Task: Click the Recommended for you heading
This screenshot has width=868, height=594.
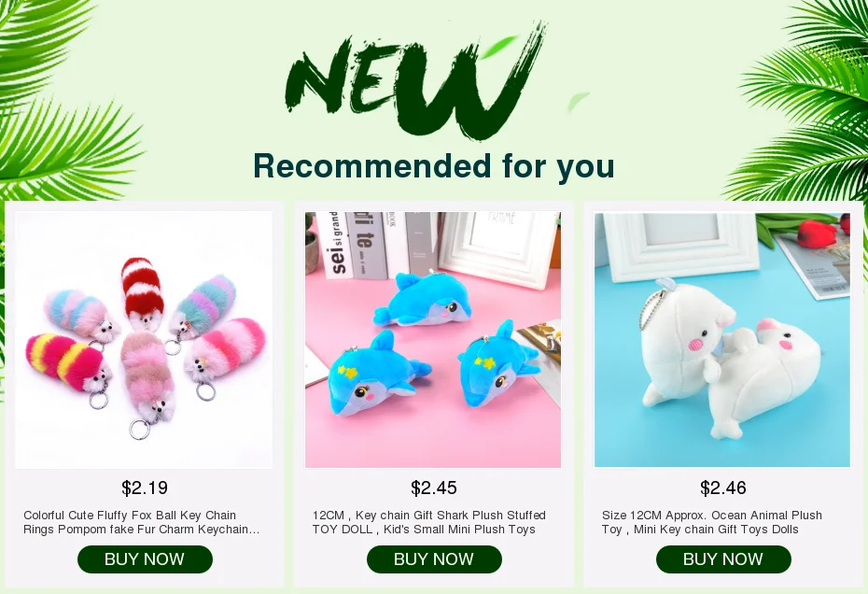Action: point(434,165)
